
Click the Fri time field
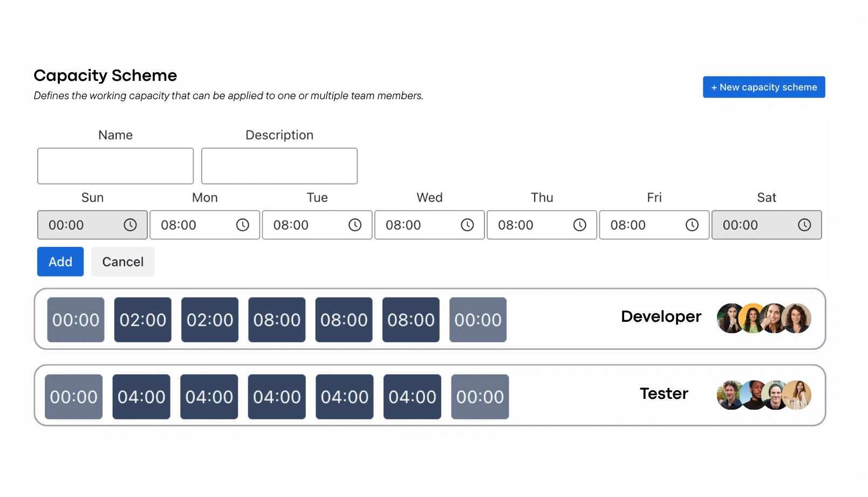(x=654, y=225)
